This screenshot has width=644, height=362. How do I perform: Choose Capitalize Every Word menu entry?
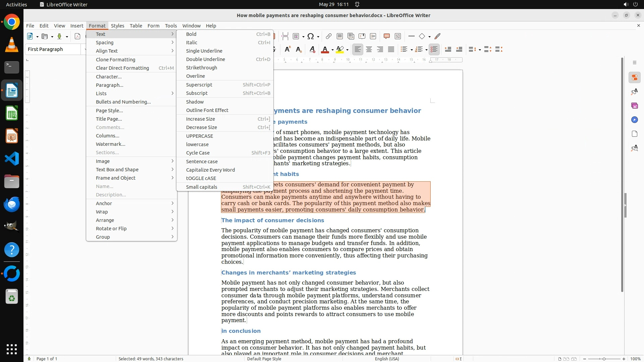coord(210,170)
